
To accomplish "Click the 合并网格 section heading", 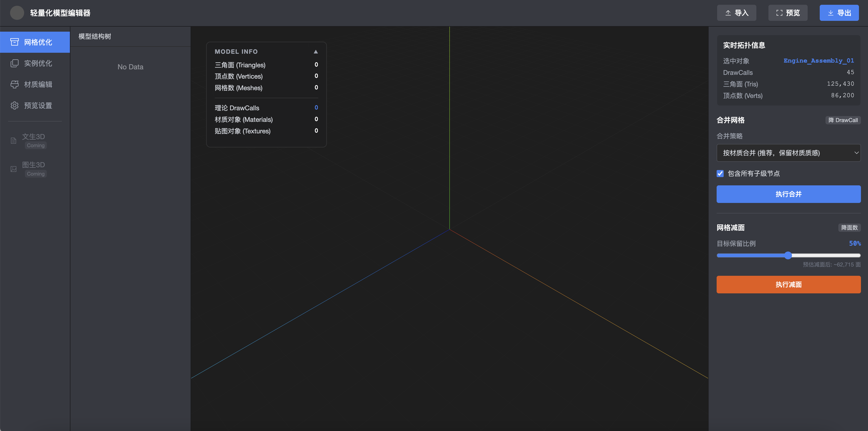I will pos(730,120).
